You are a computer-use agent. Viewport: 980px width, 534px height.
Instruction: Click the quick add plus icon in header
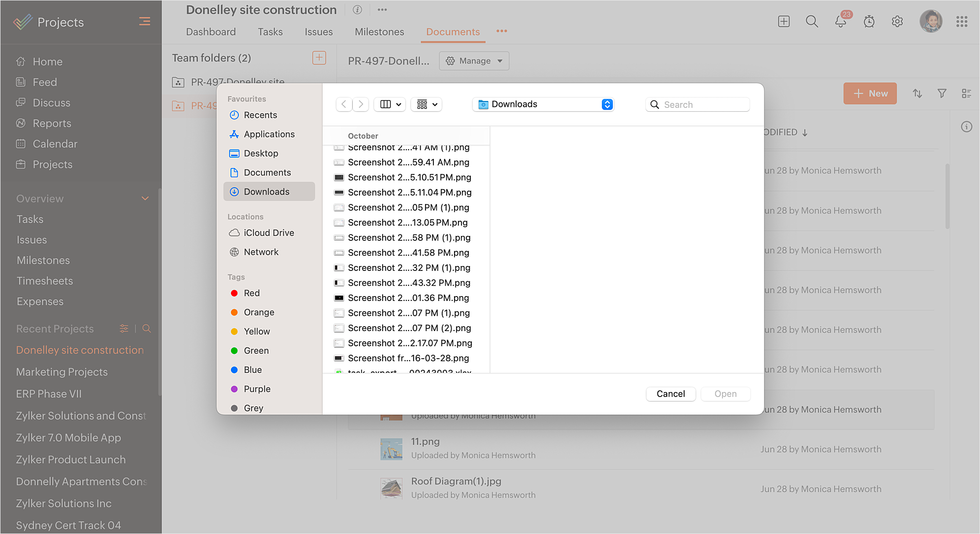coord(784,22)
